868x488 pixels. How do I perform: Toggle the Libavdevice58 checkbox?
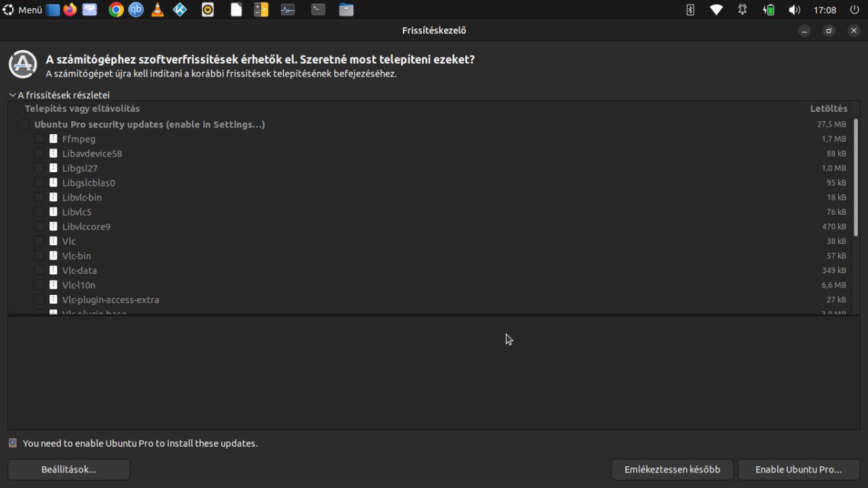pos(39,153)
